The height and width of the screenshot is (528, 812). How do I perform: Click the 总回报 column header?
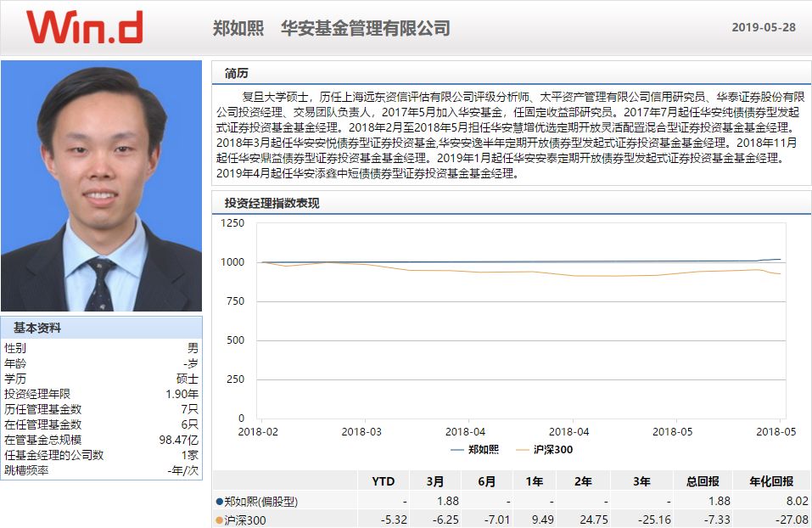pyautogui.click(x=703, y=481)
